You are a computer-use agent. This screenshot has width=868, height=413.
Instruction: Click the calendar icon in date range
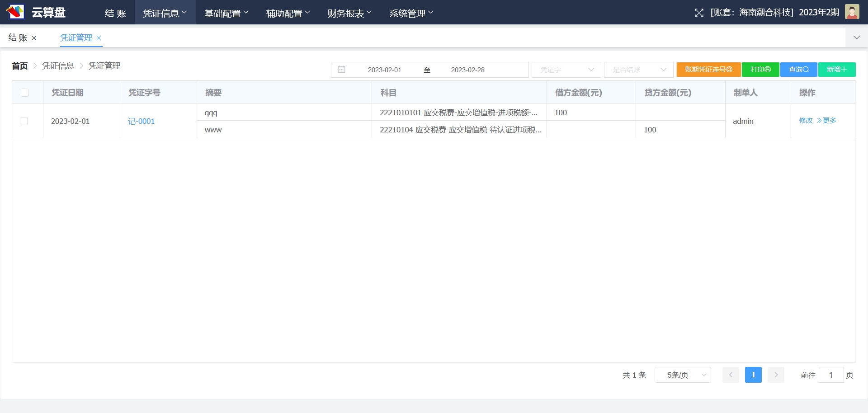(341, 70)
